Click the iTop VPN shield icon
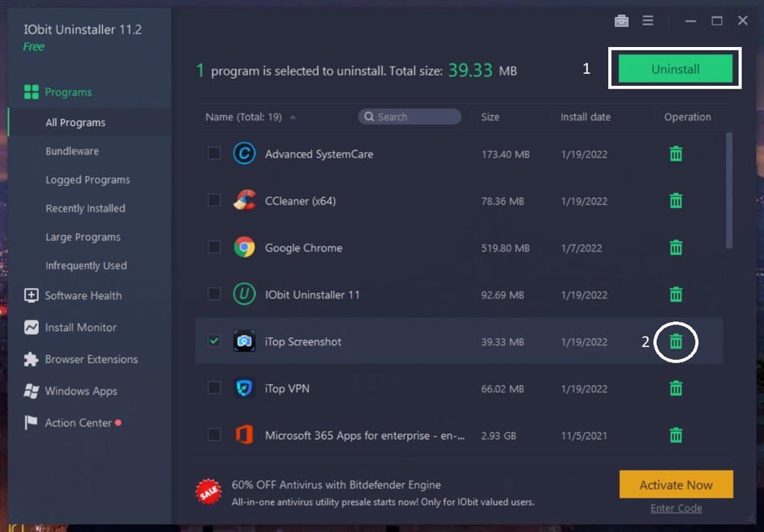This screenshot has width=764, height=532. point(244,388)
